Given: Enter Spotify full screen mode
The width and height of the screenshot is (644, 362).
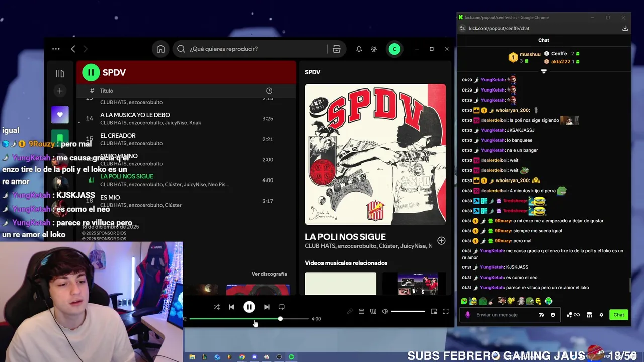Looking at the screenshot, I should [446, 312].
